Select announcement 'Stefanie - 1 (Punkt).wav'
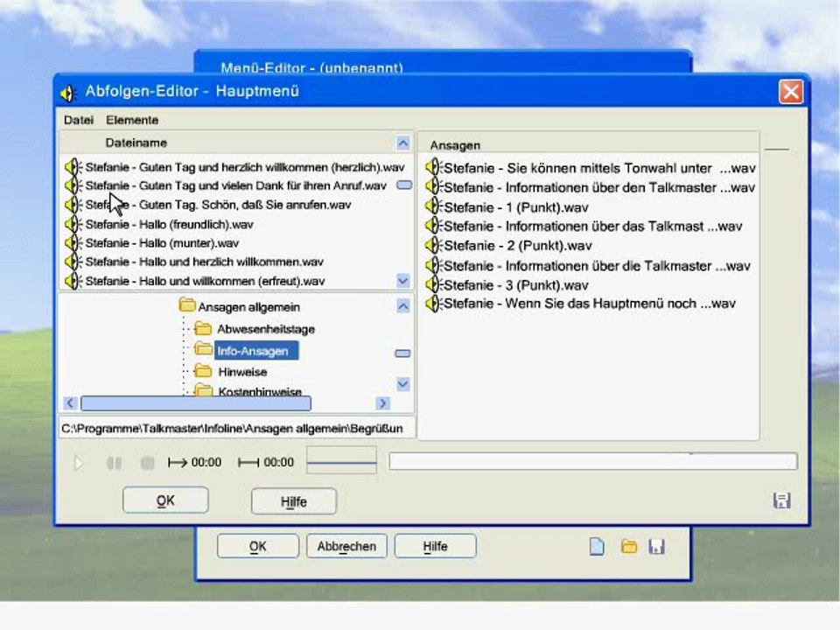Screen dimensions: 840x630 516,207
